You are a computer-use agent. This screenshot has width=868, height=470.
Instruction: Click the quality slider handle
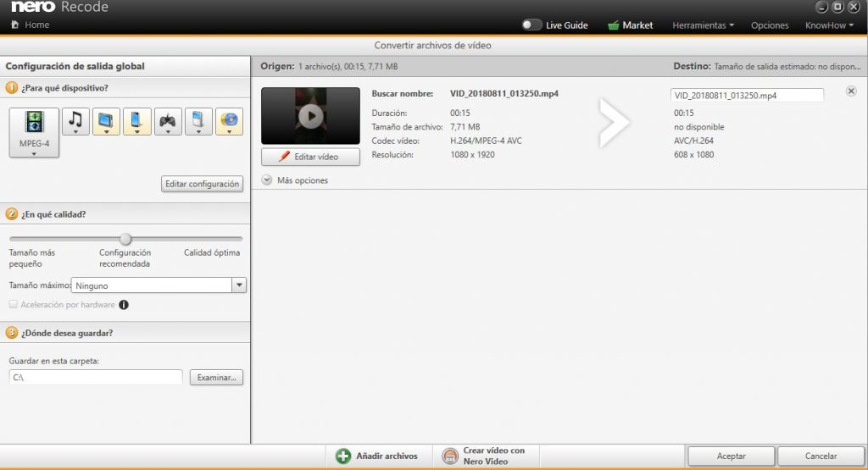click(125, 239)
